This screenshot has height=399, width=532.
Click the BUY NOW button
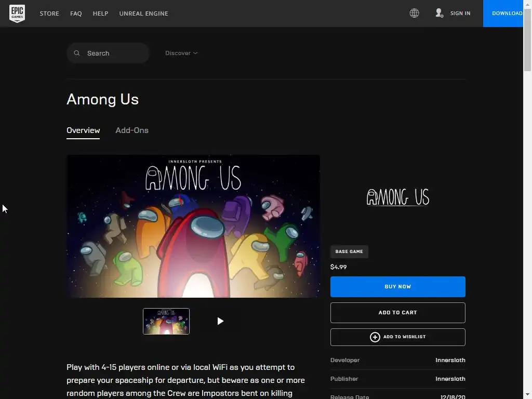click(397, 287)
